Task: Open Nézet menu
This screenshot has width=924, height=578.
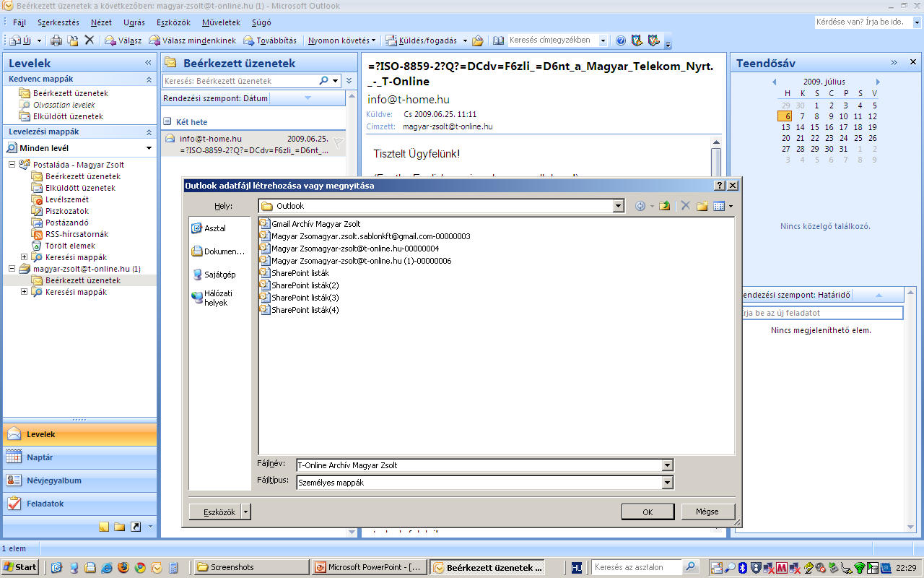Action: 101,22
